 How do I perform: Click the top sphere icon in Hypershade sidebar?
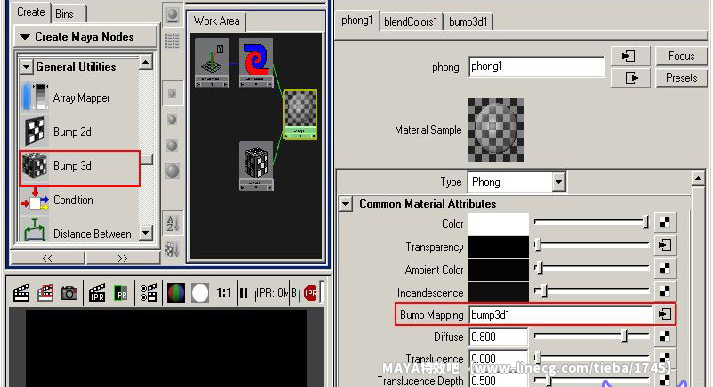coord(172,15)
